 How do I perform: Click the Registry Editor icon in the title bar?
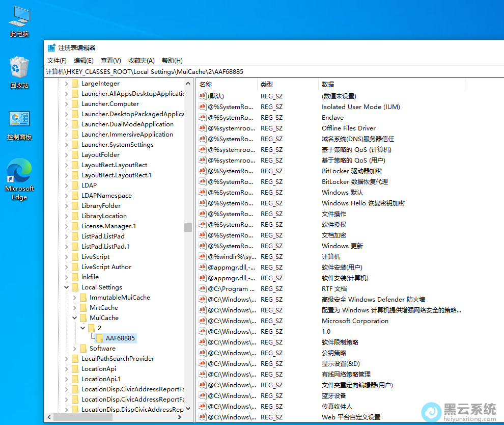51,47
